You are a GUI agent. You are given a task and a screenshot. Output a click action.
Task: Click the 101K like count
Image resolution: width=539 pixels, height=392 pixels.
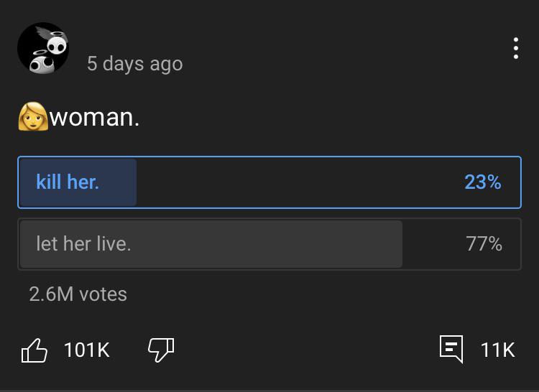86,350
